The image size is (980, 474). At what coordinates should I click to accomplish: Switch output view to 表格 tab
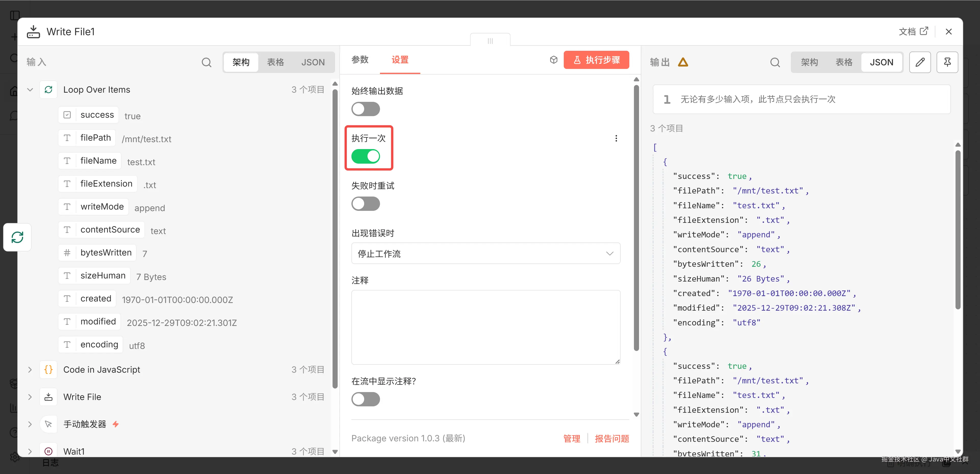843,62
